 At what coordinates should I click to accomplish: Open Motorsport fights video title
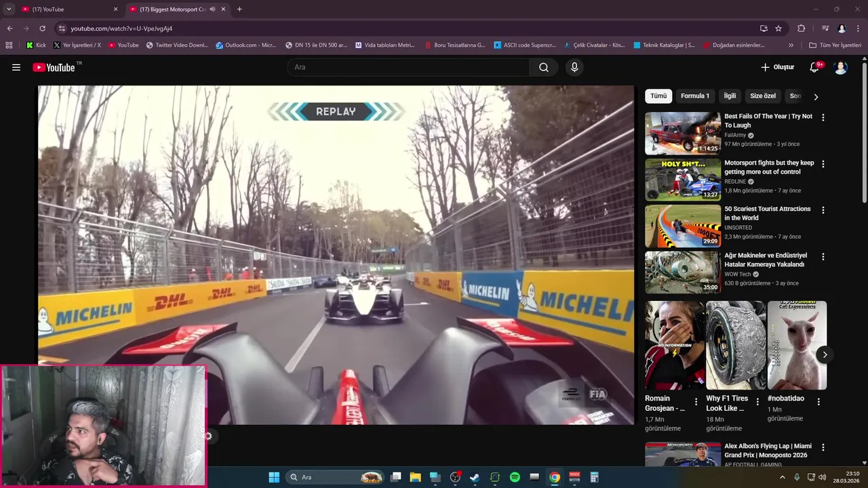point(769,167)
